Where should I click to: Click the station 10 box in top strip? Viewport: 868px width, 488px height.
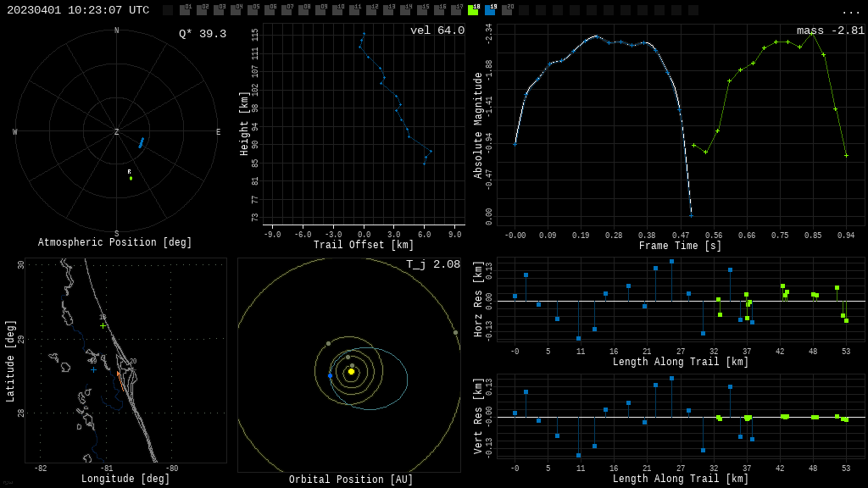(x=337, y=10)
